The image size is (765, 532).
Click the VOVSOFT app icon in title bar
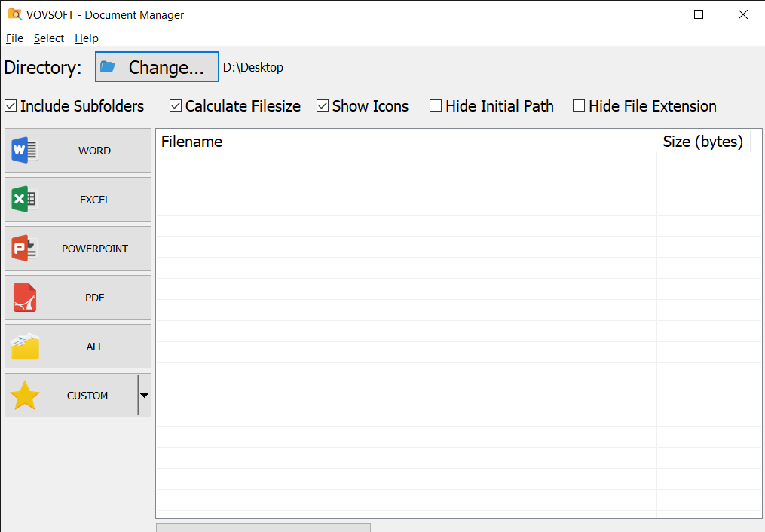(14, 14)
